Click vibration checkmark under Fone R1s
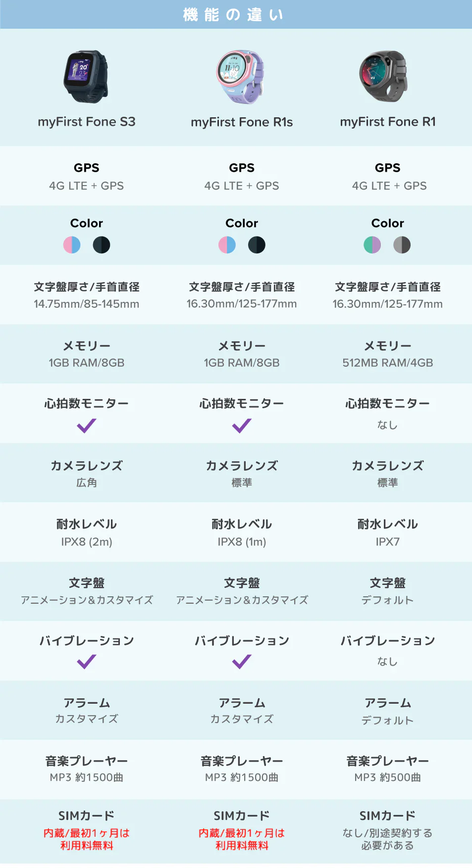The width and height of the screenshot is (472, 868). tap(242, 662)
